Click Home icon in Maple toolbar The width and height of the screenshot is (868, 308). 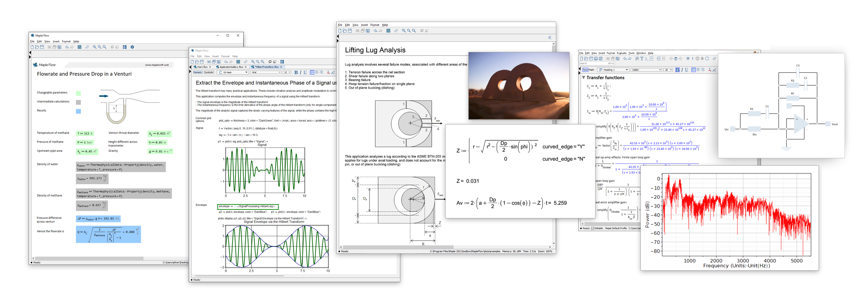click(x=676, y=59)
